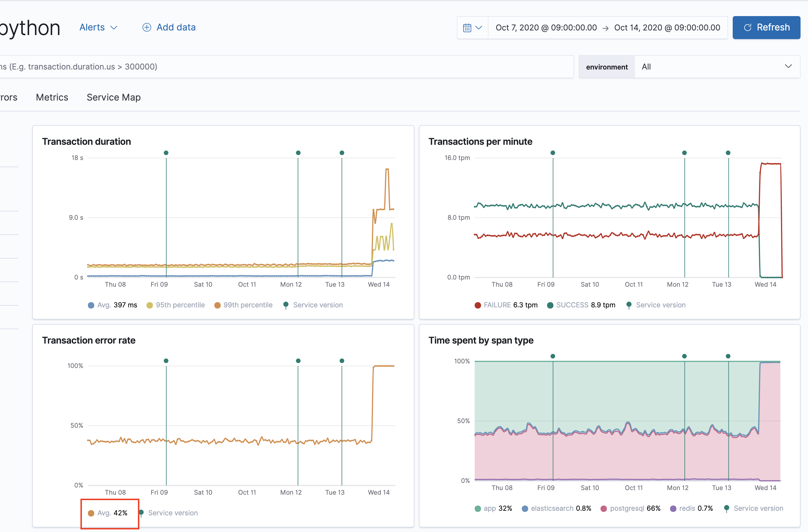The width and height of the screenshot is (808, 532).
Task: Toggle Service version in error rate legend
Action: coord(168,513)
